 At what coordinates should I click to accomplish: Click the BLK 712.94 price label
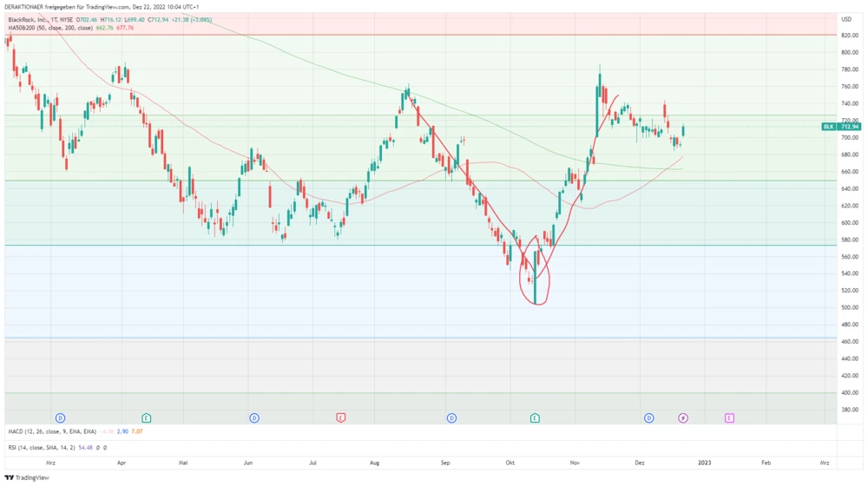click(837, 127)
